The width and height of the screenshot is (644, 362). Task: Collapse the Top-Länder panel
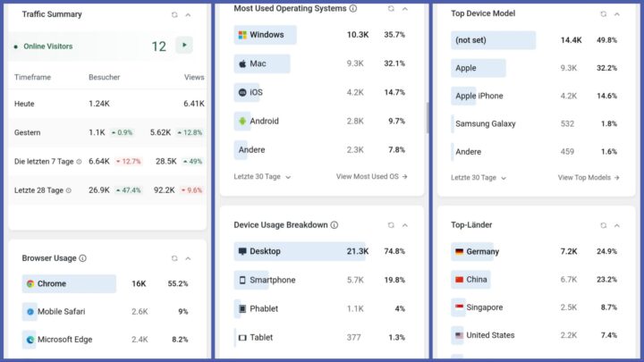click(x=617, y=225)
